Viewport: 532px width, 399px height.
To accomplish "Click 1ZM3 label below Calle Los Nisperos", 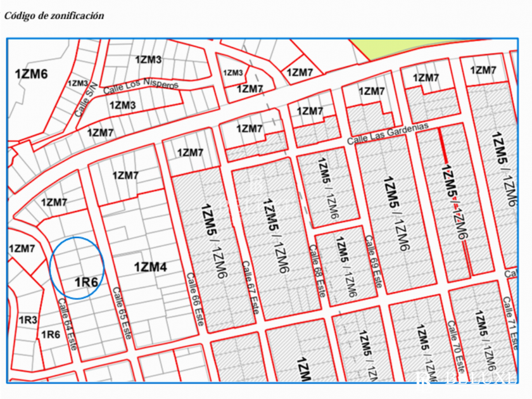I will (x=122, y=105).
